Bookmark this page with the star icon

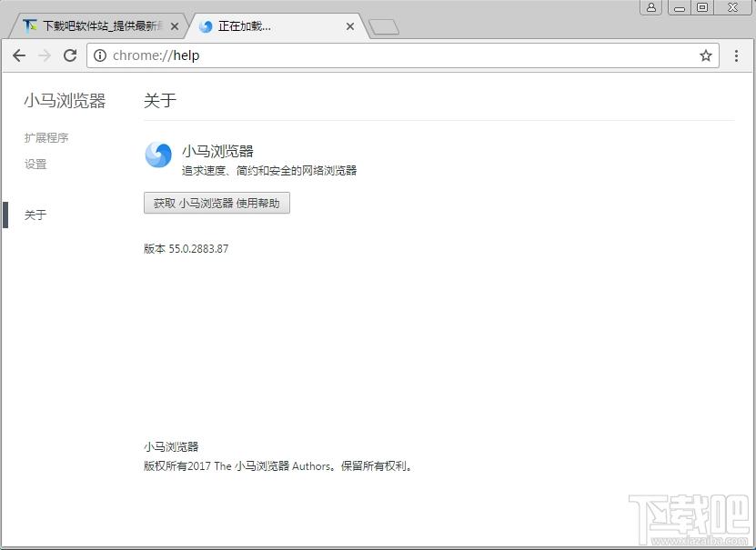click(x=705, y=55)
